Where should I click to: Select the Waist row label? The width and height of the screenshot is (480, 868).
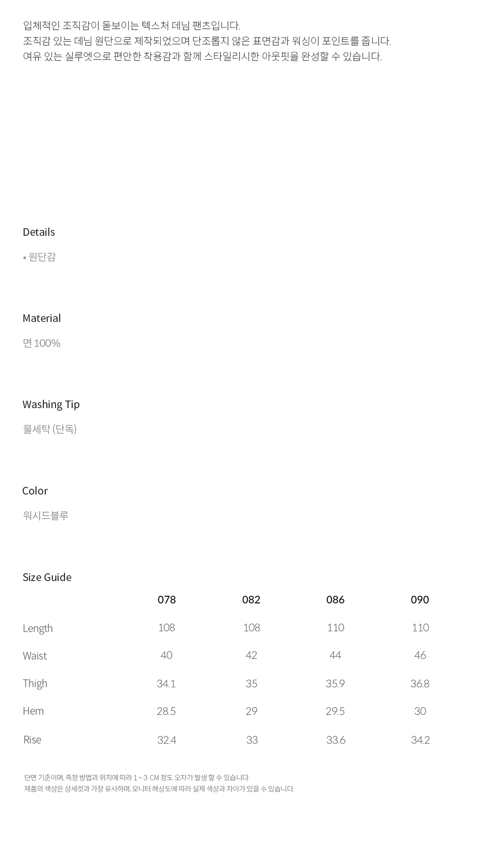tap(35, 656)
